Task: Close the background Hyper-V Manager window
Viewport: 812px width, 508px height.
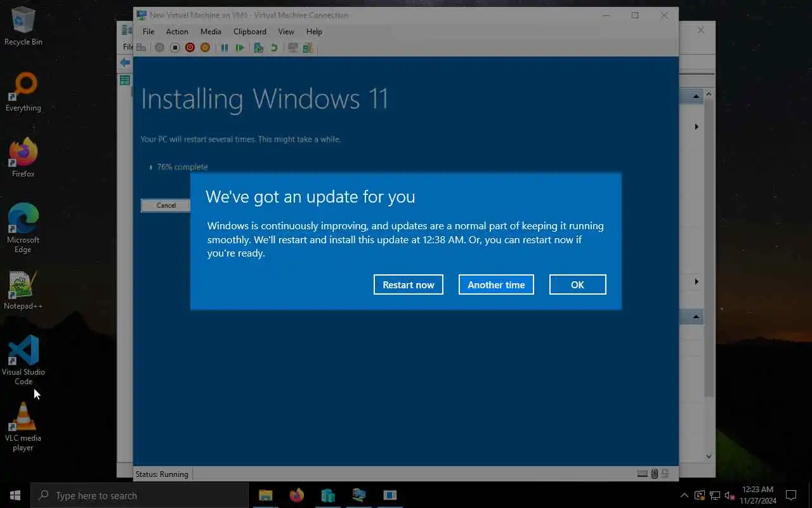Action: click(701, 30)
